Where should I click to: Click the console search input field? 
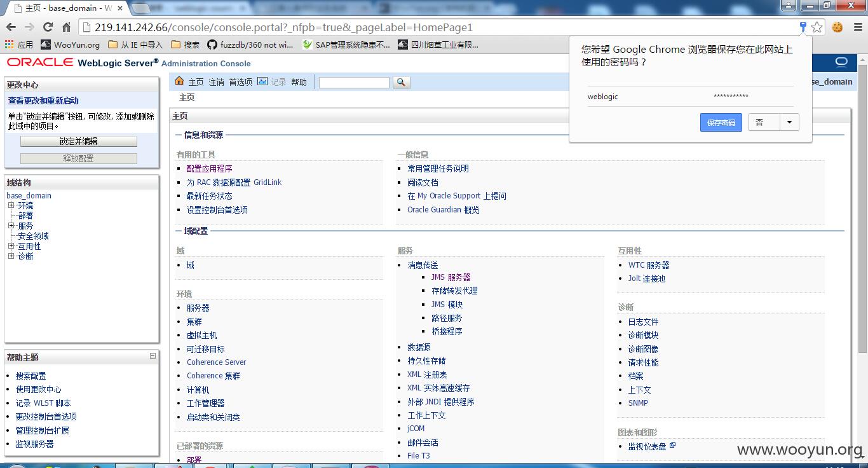click(354, 83)
